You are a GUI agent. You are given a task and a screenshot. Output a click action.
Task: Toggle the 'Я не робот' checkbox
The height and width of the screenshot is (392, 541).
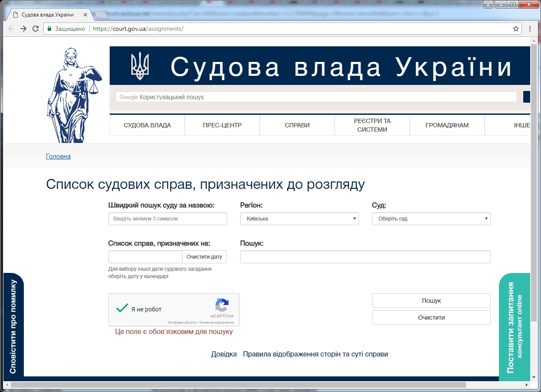point(122,309)
